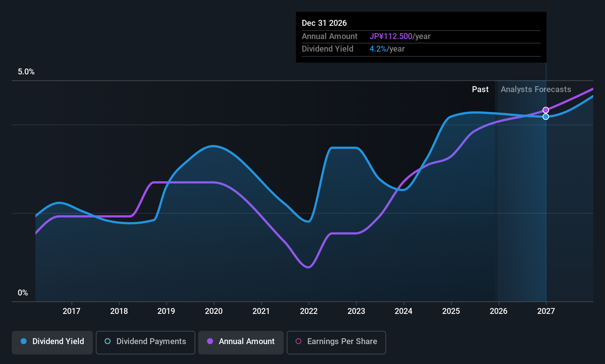Click the 2017 x-axis year label
The image size is (605, 364).
tap(71, 311)
